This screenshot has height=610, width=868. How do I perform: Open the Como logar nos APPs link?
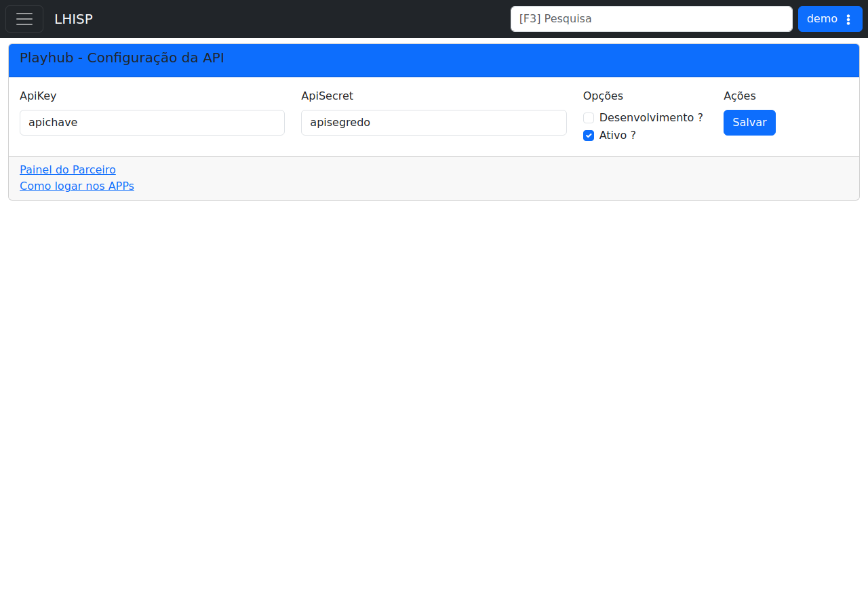pos(77,186)
